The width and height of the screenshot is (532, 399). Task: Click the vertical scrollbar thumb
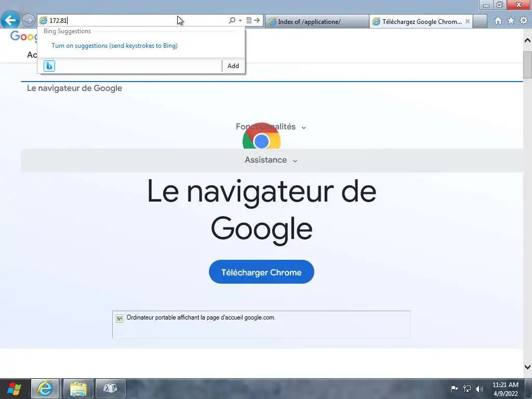tap(527, 65)
